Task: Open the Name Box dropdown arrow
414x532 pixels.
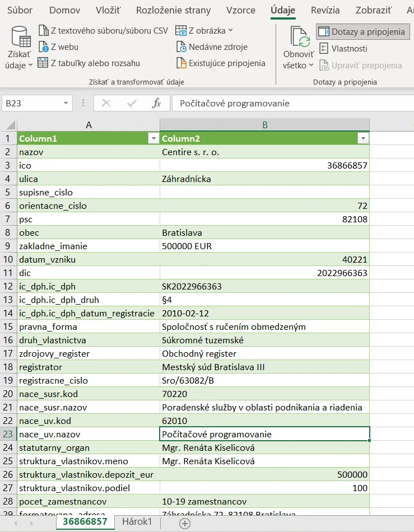Action: tap(66, 103)
